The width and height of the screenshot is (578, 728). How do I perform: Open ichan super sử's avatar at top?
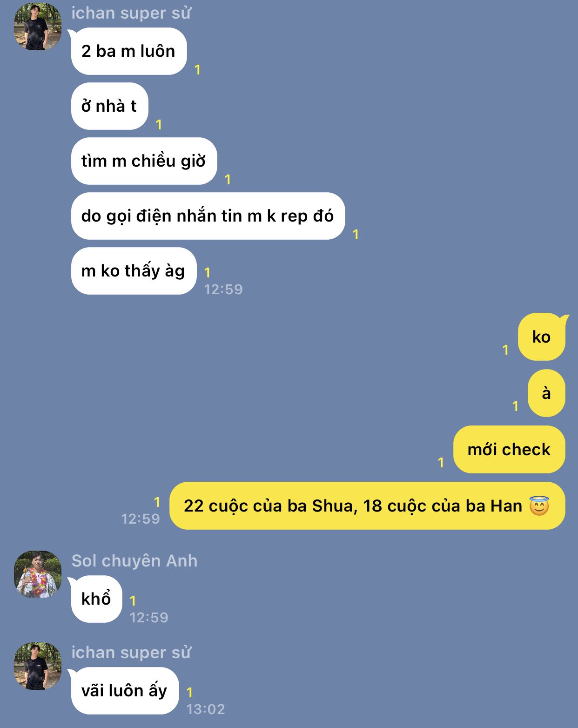[38, 27]
